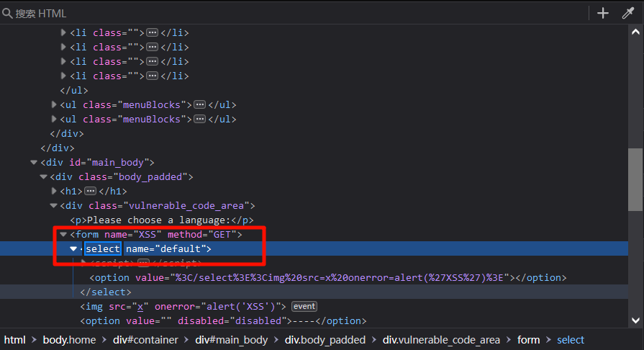Collapse the div id="main_body" node
The height and width of the screenshot is (350, 644).
(34, 163)
